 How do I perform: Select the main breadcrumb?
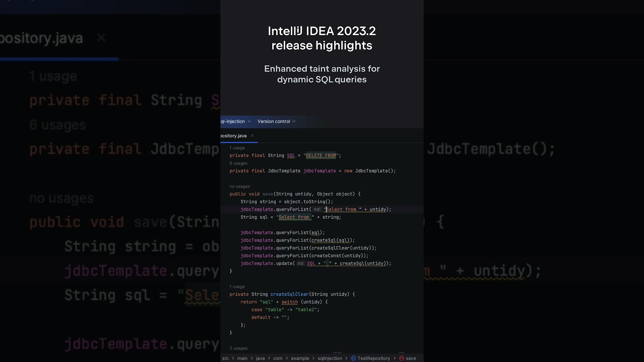pos(243,358)
